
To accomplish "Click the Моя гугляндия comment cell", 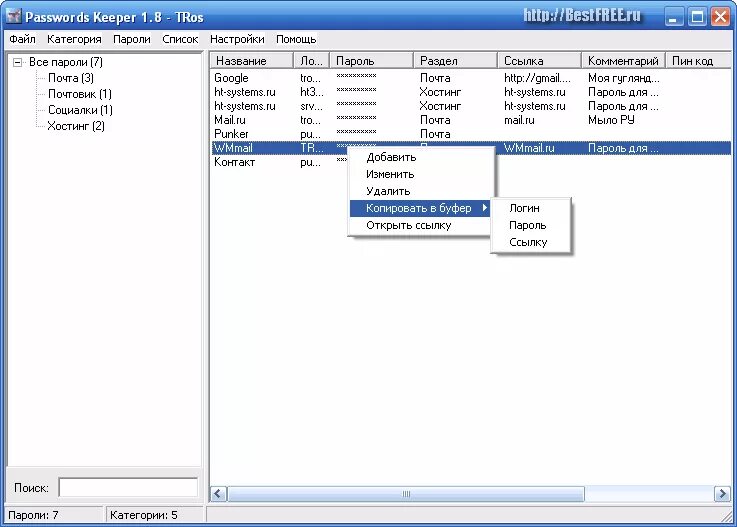I will coord(624,78).
